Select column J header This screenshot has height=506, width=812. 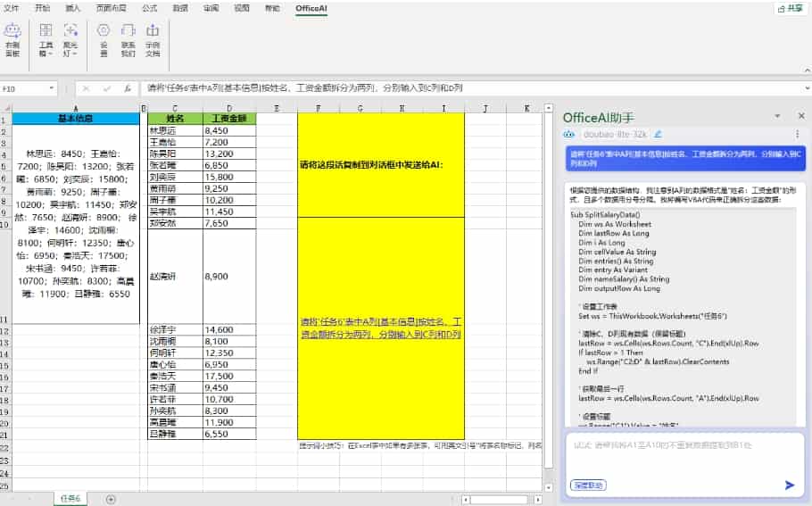point(485,108)
